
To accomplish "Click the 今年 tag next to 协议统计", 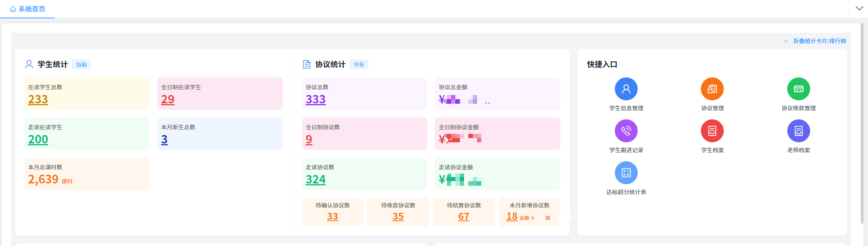I will tap(359, 64).
